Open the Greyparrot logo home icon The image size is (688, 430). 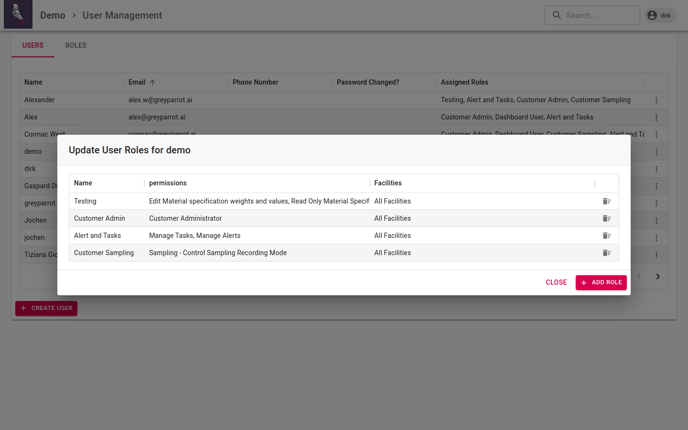(18, 14)
